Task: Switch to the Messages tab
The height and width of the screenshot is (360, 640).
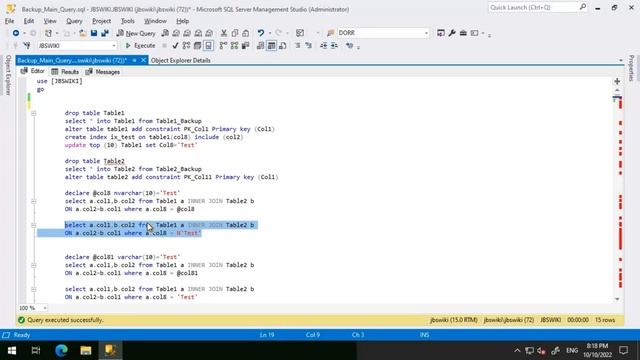Action: (x=103, y=72)
